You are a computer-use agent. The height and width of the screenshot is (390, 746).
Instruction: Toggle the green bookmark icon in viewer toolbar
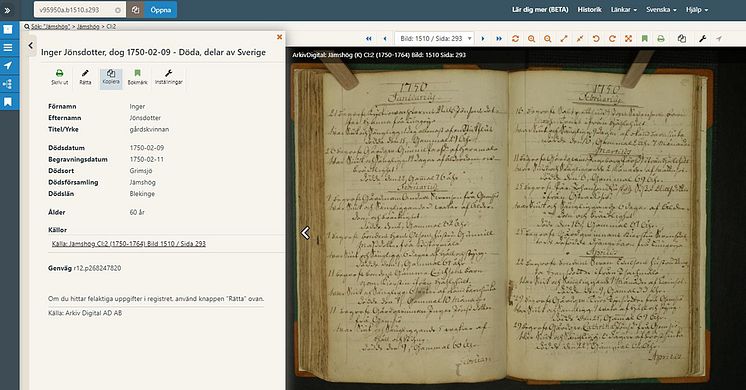click(645, 39)
